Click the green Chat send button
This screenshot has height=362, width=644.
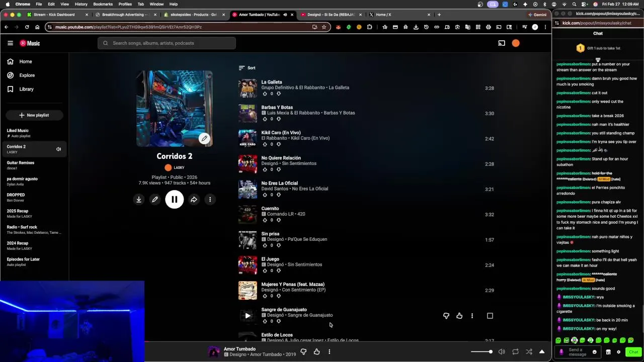[633, 352]
